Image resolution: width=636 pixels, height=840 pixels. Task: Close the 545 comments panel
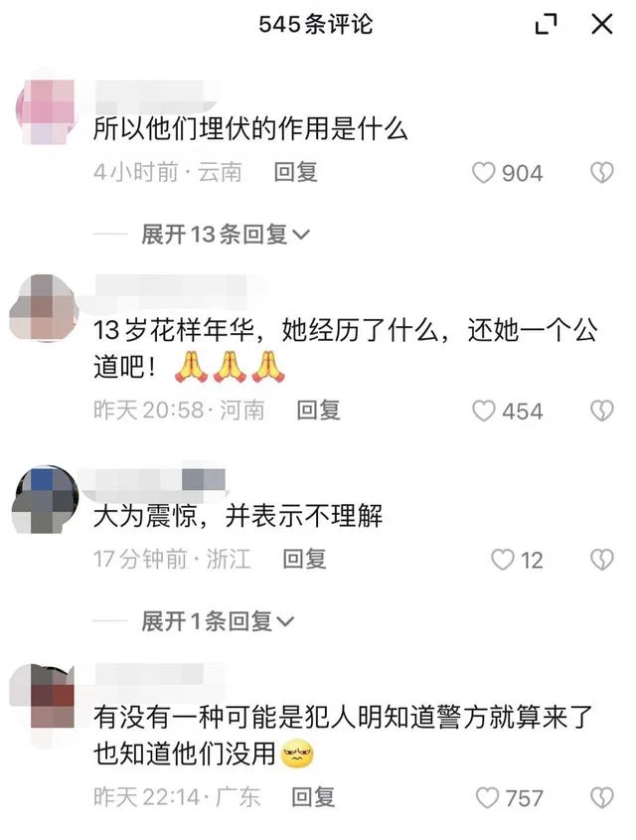[x=602, y=24]
